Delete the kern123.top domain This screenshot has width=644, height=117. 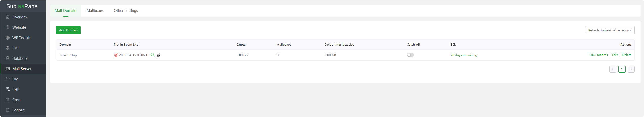(627, 55)
